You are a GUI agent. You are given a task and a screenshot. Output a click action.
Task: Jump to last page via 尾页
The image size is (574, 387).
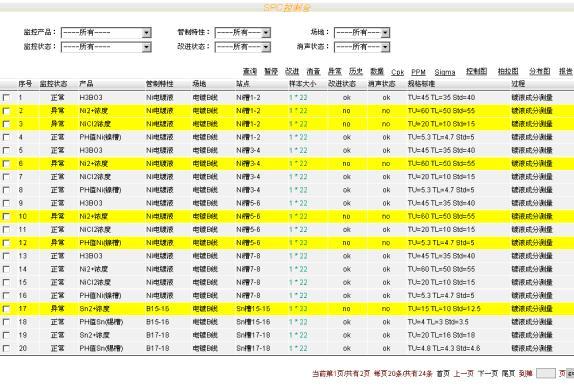(x=508, y=373)
